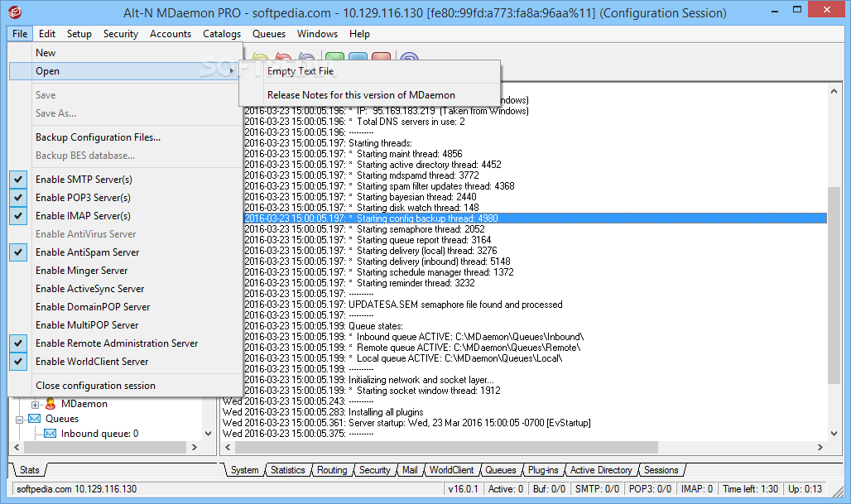
Task: Open Release Notes for this version of MDaemon
Action: click(x=369, y=95)
